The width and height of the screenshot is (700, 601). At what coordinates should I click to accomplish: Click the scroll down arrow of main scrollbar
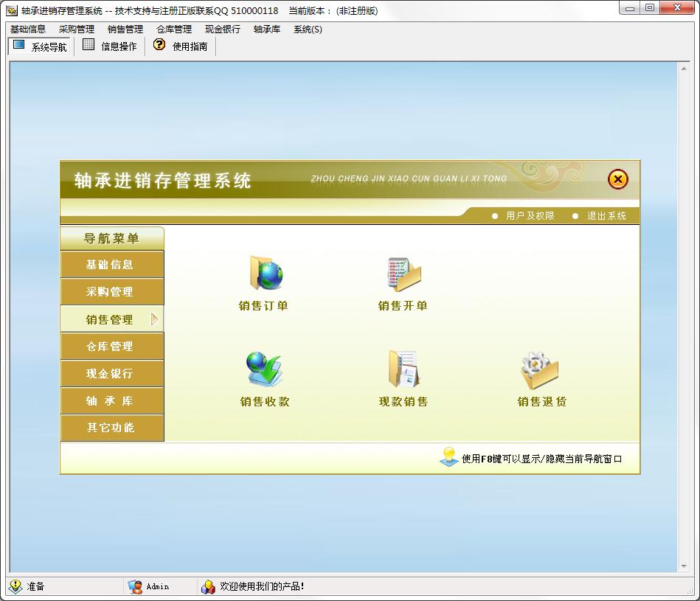[x=684, y=566]
